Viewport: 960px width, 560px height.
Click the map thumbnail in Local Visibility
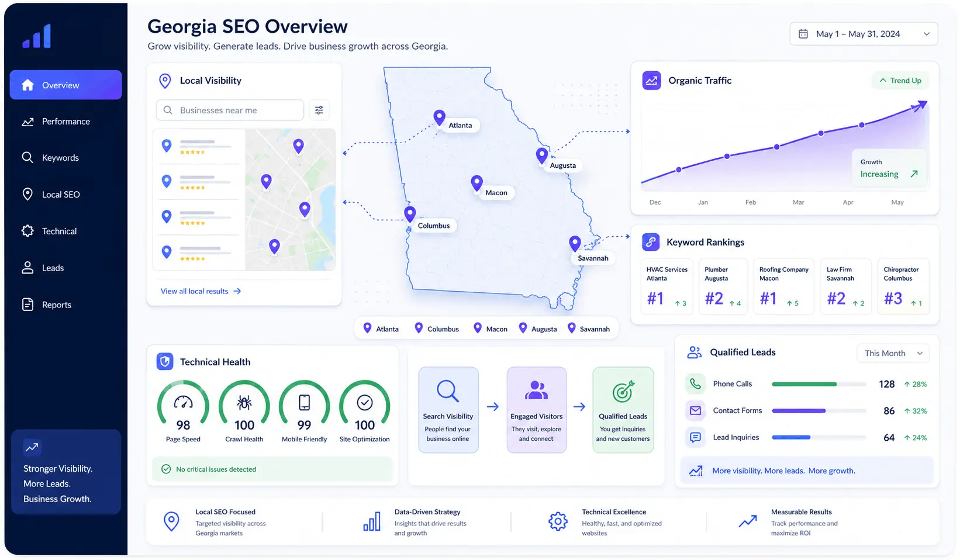pyautogui.click(x=291, y=199)
